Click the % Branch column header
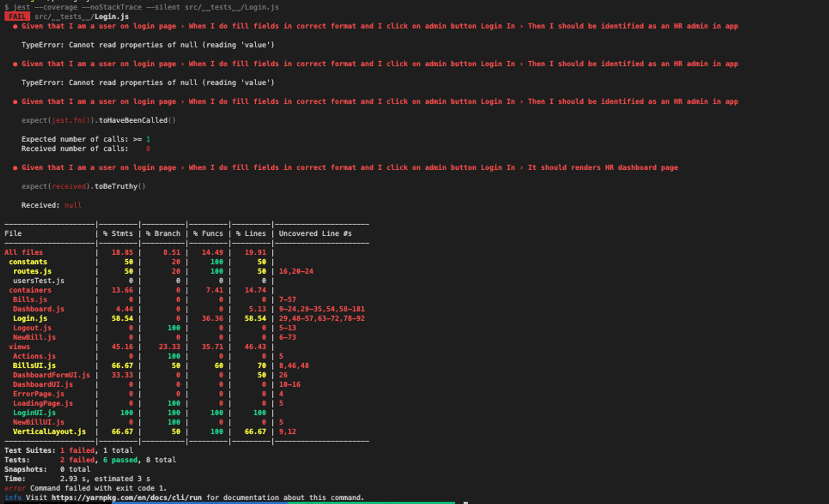Viewport: 829px width, 504px height. tap(163, 234)
